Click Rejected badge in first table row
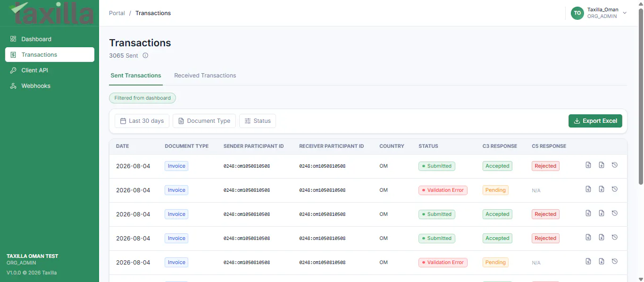 point(545,166)
